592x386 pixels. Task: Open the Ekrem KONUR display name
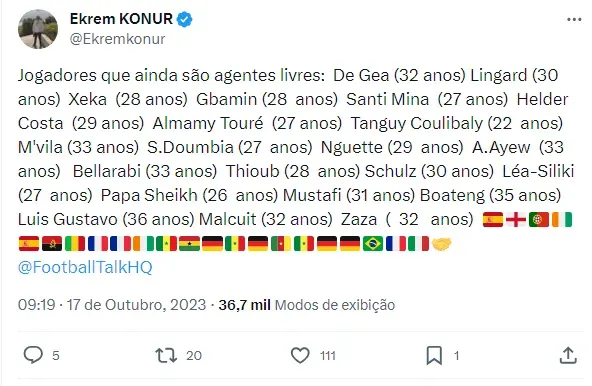click(x=121, y=19)
